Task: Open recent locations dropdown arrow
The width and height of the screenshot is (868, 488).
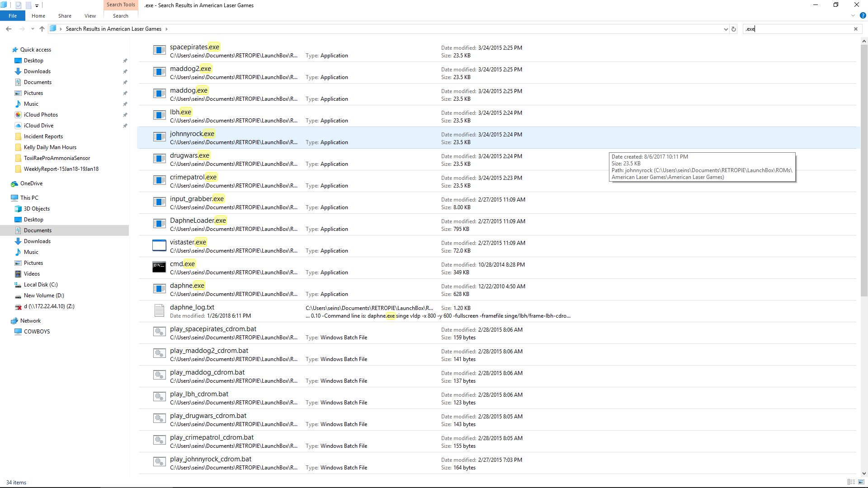Action: pos(33,29)
